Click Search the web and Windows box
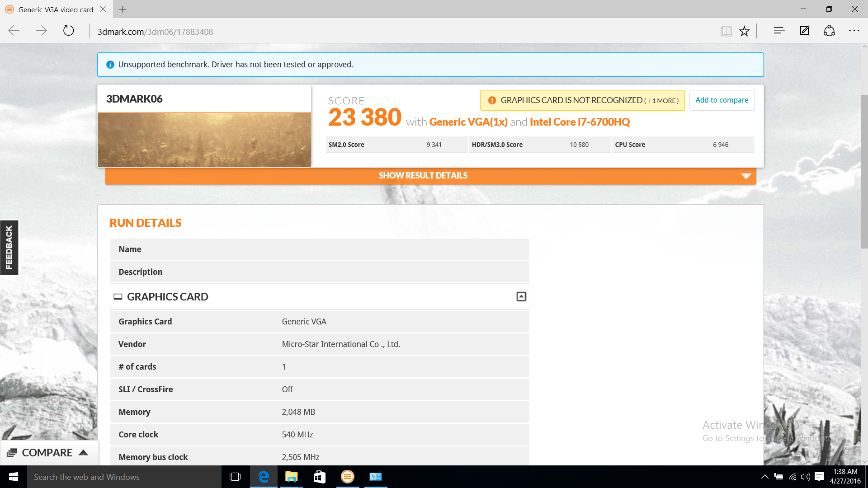The width and height of the screenshot is (868, 488). click(124, 477)
